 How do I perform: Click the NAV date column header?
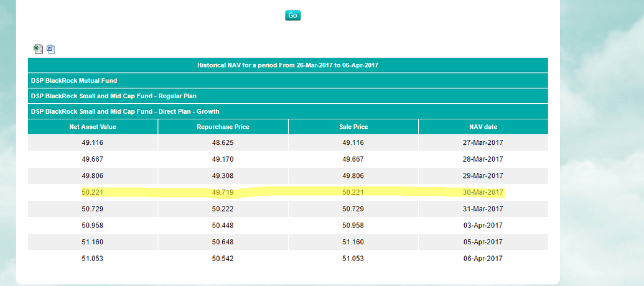click(x=483, y=127)
